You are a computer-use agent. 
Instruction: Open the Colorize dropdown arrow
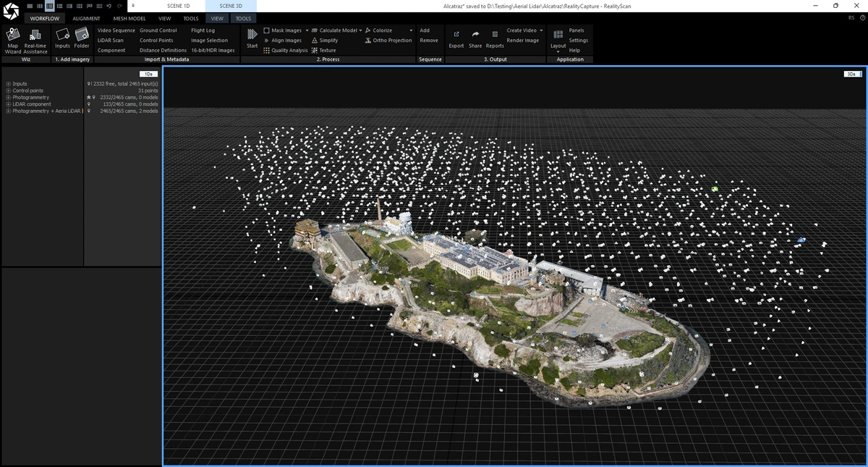tap(411, 30)
